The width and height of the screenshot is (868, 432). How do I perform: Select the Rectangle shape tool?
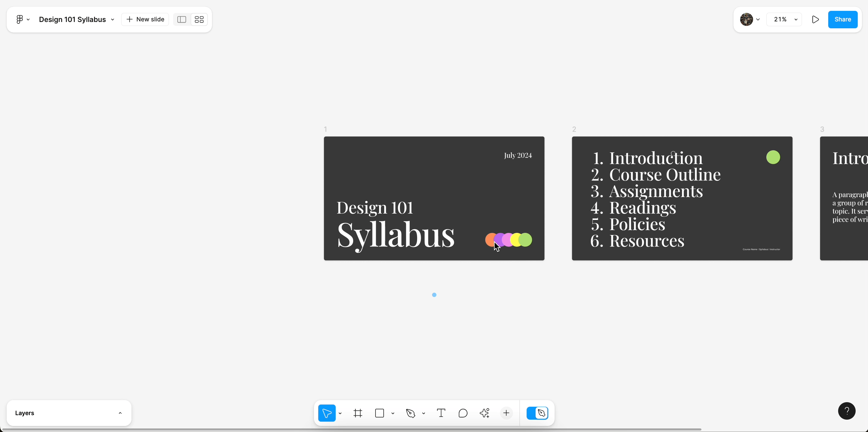(x=380, y=413)
